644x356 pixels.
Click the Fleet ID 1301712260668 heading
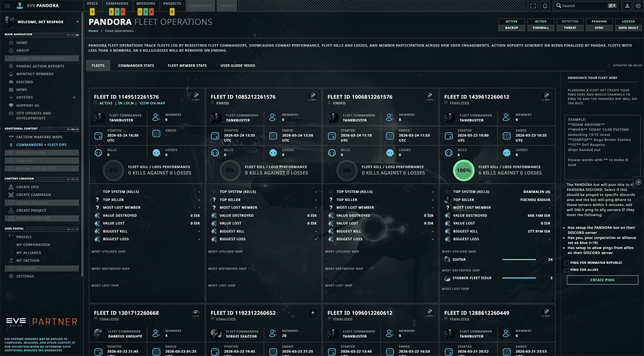tap(126, 313)
